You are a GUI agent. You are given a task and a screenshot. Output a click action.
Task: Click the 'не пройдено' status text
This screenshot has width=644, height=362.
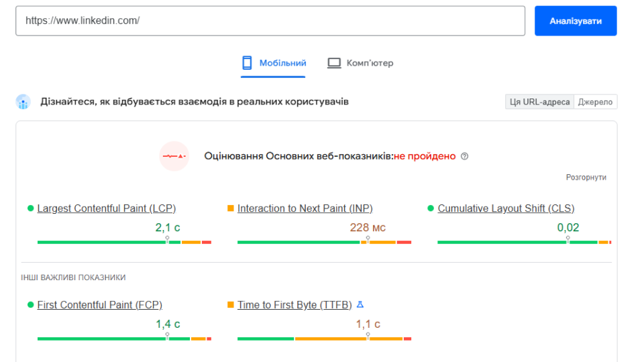(425, 156)
